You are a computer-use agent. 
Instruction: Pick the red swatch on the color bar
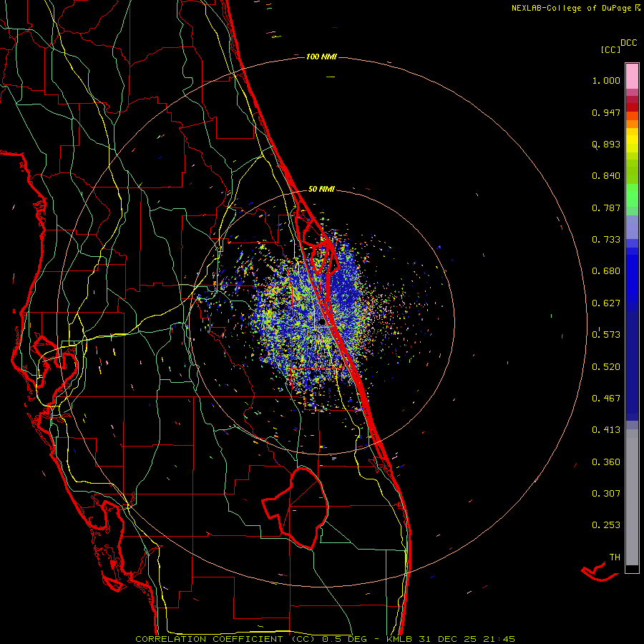click(632, 107)
